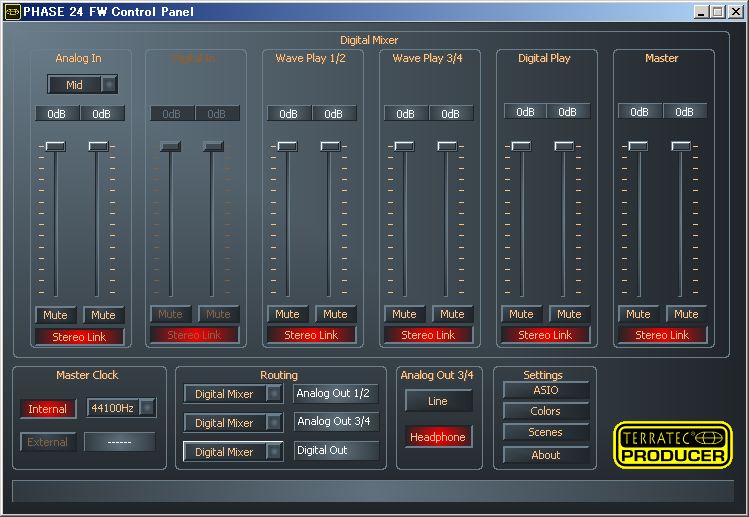The height and width of the screenshot is (517, 749).
Task: Toggle Stereo Link for Digital Play
Action: coord(545,335)
